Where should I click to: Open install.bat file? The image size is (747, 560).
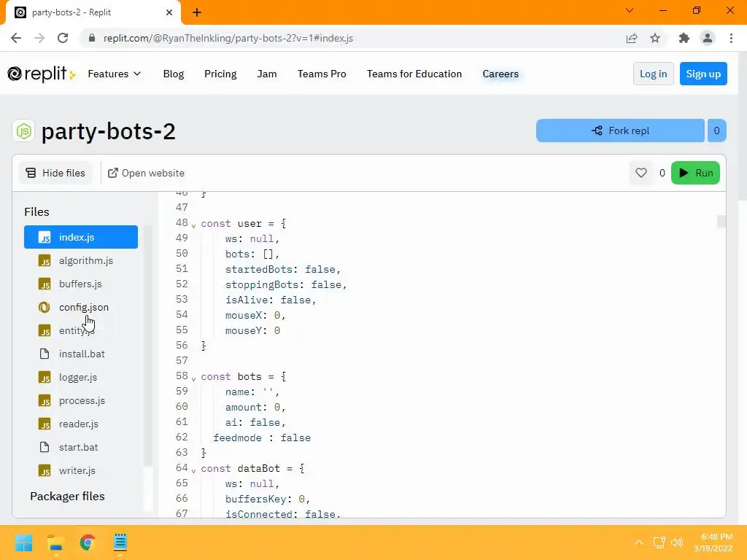(81, 354)
